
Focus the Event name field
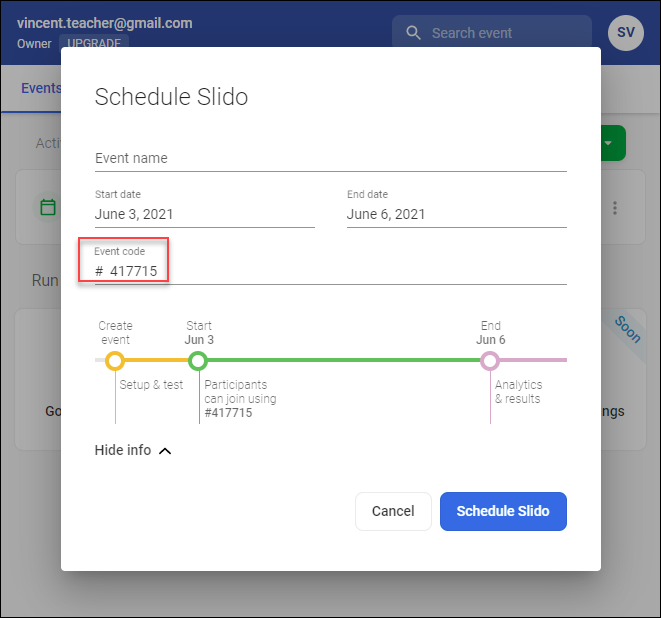pyautogui.click(x=330, y=158)
